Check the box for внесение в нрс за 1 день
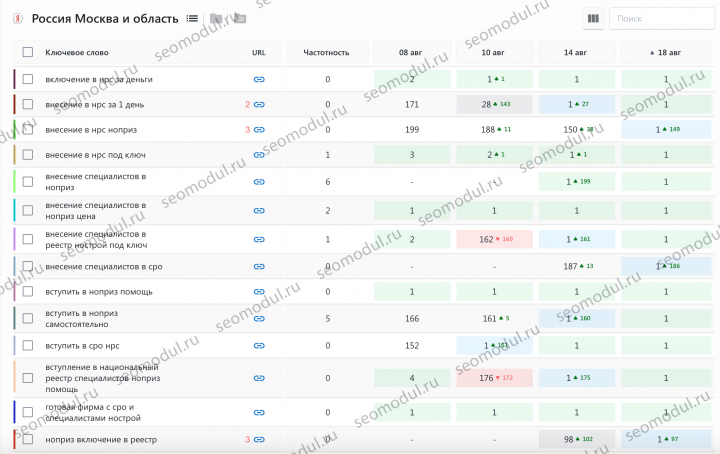Viewport: 720px width, 454px height. 28,104
